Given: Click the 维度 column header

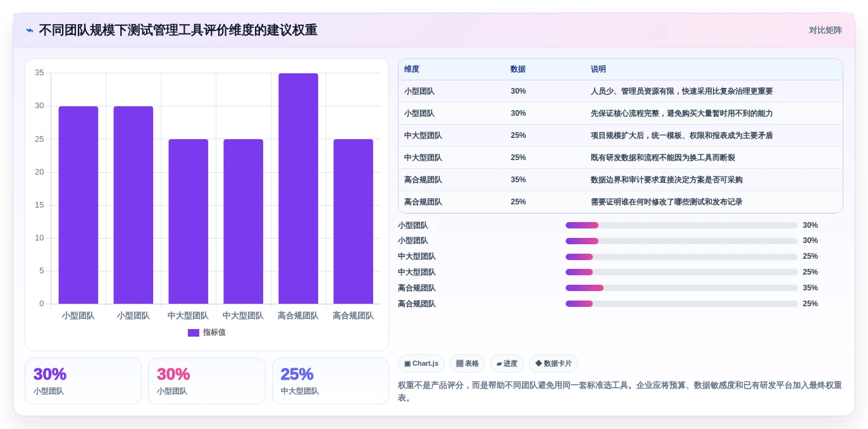Looking at the screenshot, I should click(412, 70).
